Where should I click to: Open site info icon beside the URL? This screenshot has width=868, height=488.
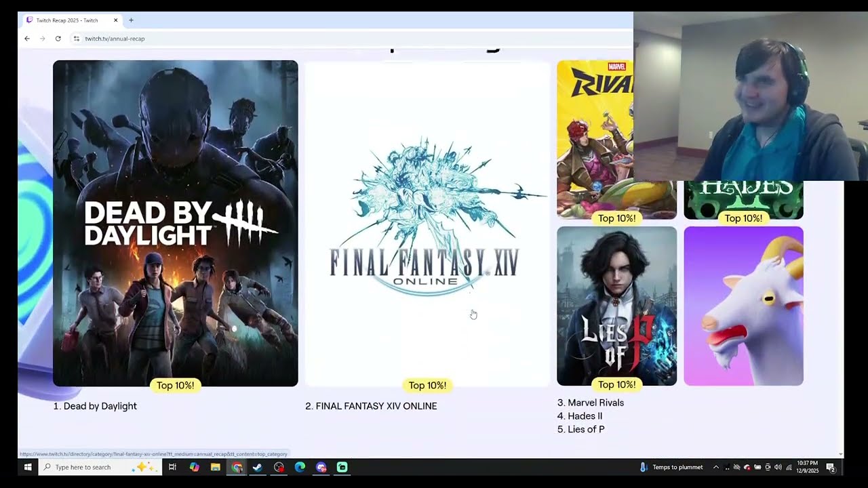click(x=76, y=39)
